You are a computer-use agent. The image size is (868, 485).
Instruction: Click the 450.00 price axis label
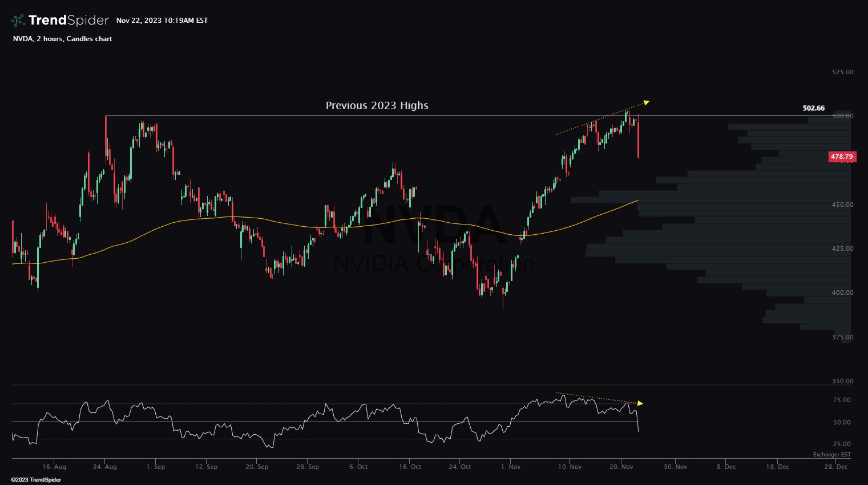(843, 205)
